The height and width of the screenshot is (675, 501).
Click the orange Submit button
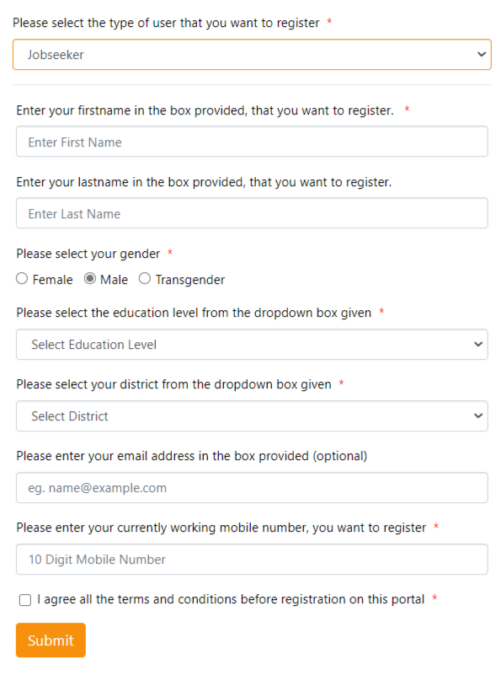(51, 640)
